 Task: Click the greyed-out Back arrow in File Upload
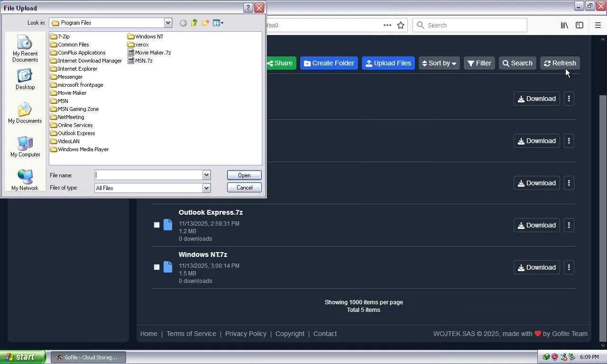coord(183,23)
